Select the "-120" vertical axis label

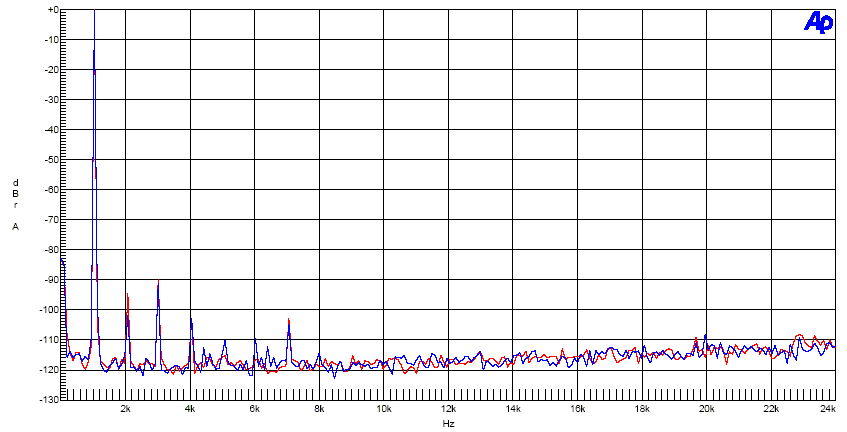51,370
